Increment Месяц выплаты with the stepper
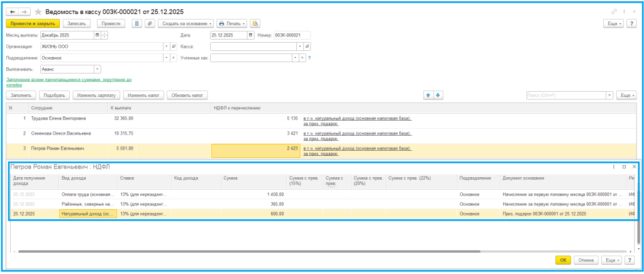 point(104,33)
